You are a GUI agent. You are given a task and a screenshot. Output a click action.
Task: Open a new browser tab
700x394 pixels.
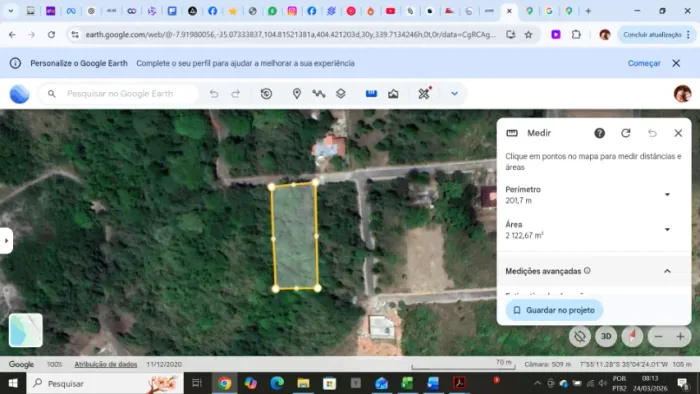tap(588, 11)
